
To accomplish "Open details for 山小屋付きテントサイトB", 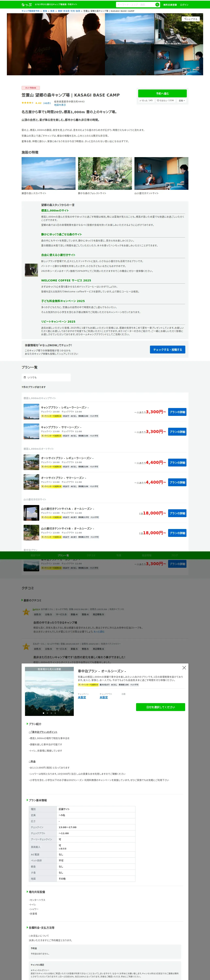I will [x=177, y=533].
